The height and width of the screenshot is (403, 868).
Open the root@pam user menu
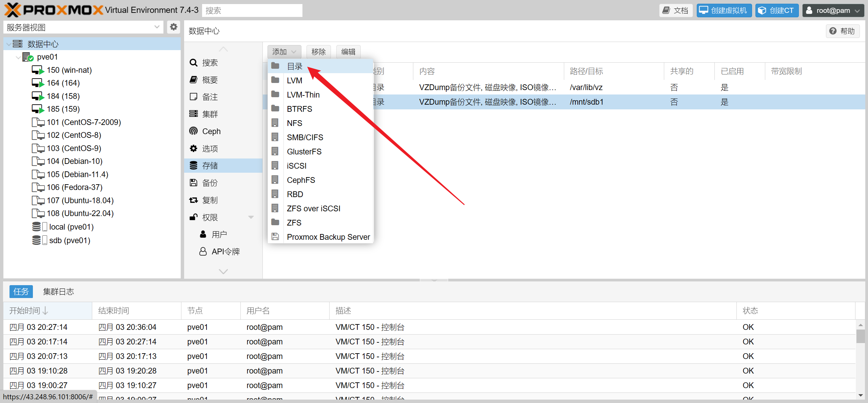(832, 10)
